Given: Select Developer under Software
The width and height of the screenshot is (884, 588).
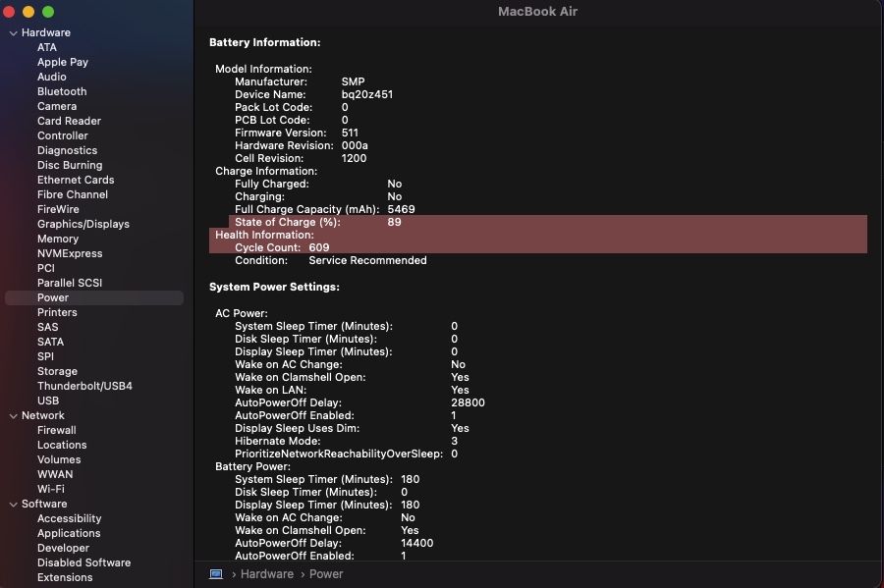Looking at the screenshot, I should pos(63,548).
